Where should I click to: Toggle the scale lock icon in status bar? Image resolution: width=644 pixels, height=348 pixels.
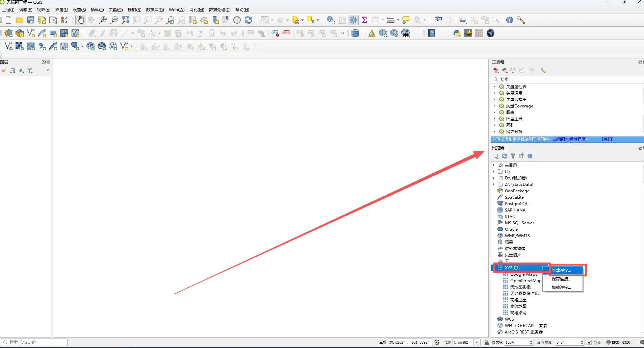pos(487,342)
